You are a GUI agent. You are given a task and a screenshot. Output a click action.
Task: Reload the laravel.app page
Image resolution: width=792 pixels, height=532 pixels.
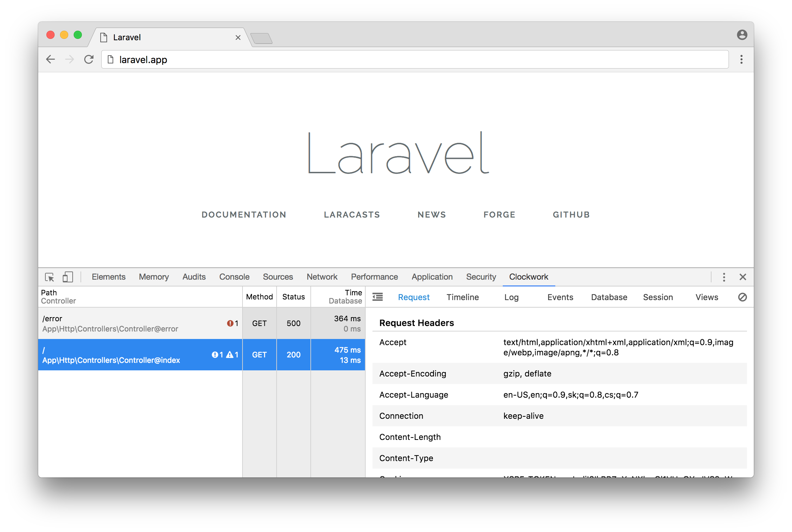(x=89, y=59)
